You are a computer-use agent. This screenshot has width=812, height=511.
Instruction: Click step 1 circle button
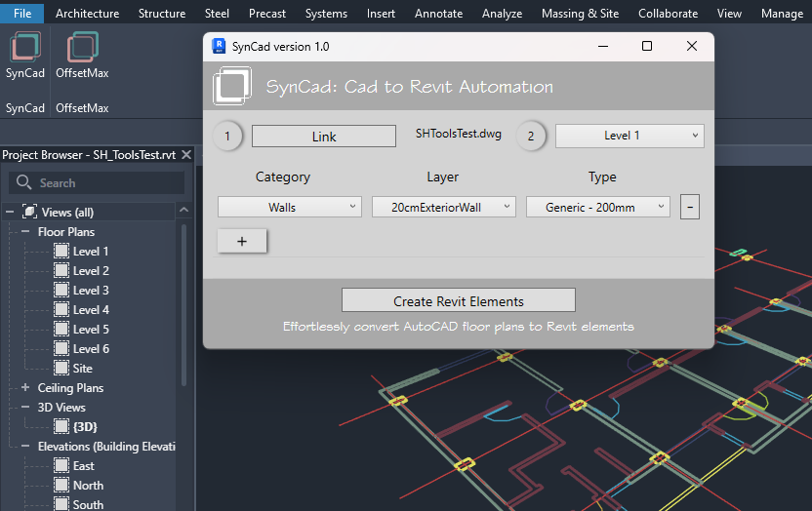227,136
